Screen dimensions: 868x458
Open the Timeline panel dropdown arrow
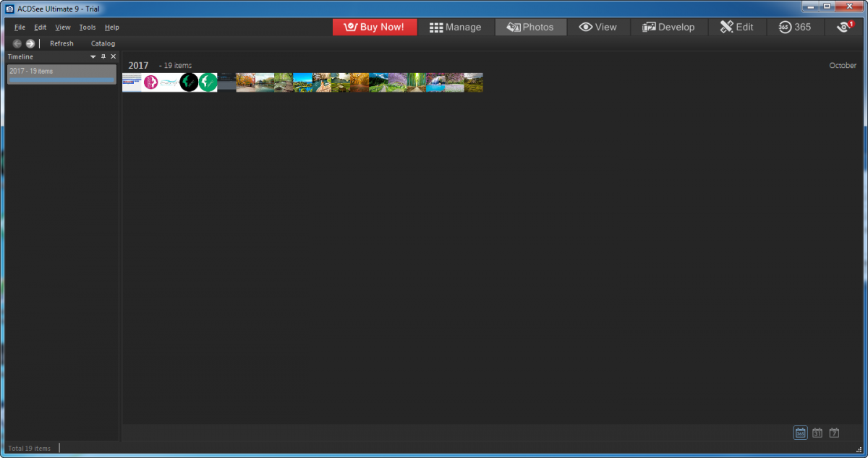(93, 56)
